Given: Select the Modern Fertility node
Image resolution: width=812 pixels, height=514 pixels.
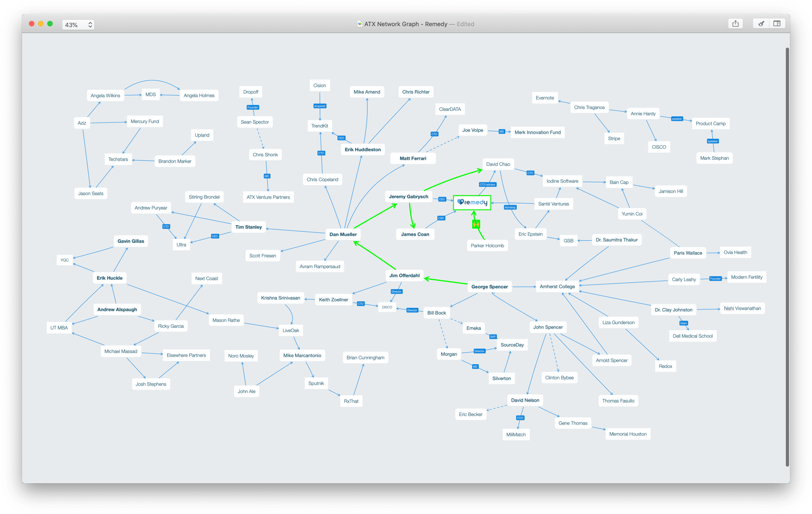Looking at the screenshot, I should click(747, 277).
